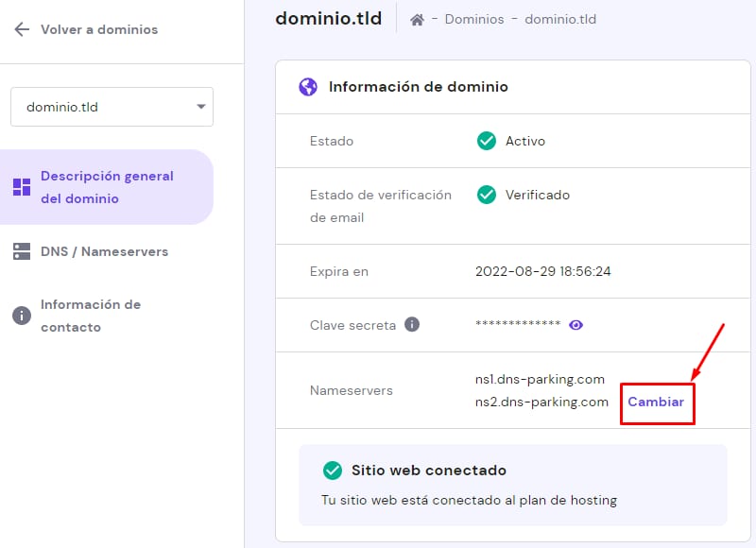Click the green check beside Sitio web conectado
The image size is (756, 548).
[332, 471]
